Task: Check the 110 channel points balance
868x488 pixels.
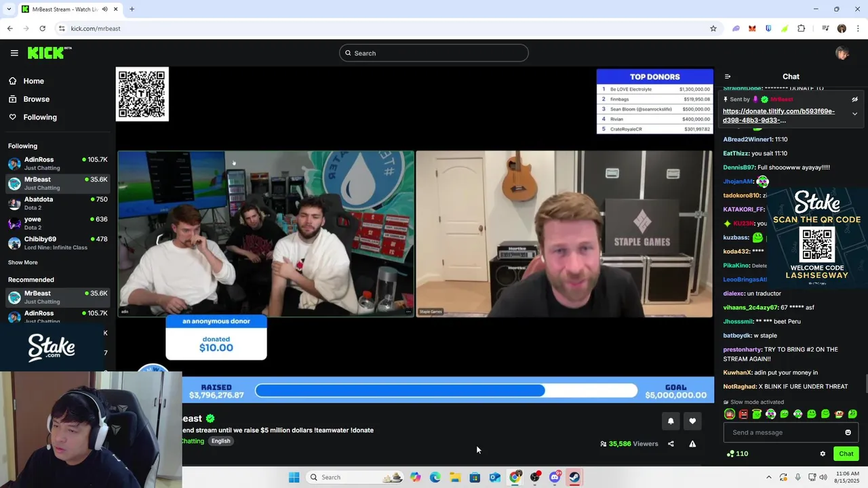Action: coord(737,454)
